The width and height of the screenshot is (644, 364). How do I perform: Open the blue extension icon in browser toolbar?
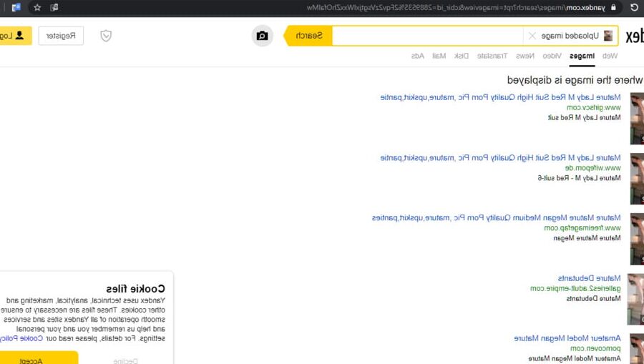coord(16,7)
